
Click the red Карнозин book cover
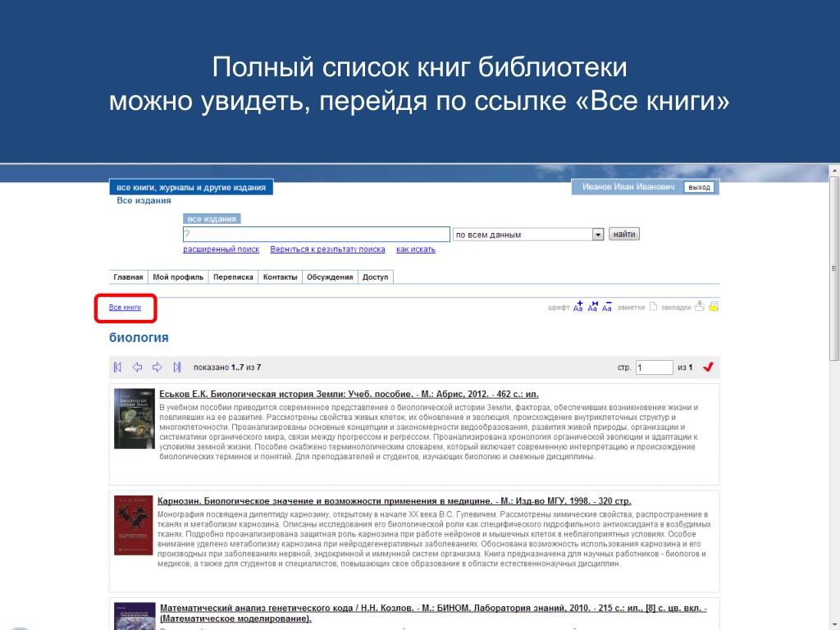tap(134, 525)
